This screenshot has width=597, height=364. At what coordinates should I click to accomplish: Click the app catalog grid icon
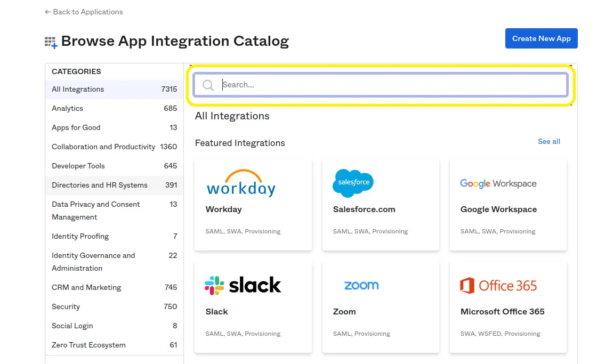click(51, 43)
